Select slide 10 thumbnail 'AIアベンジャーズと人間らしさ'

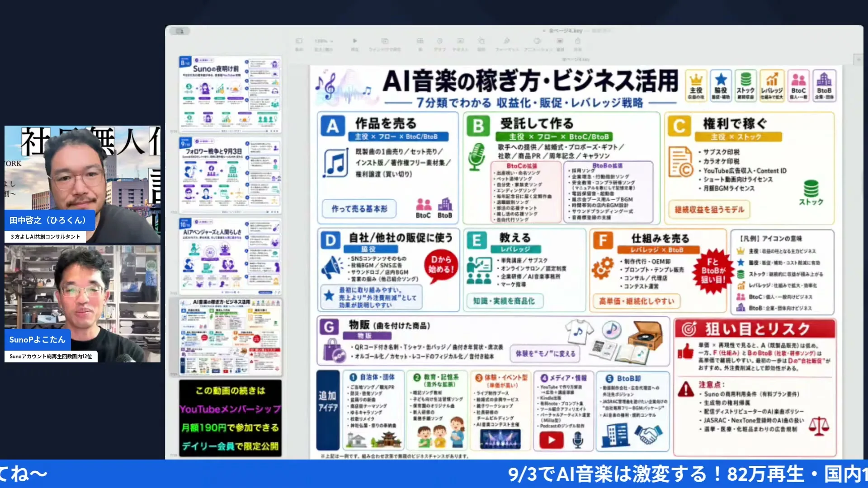[230, 256]
